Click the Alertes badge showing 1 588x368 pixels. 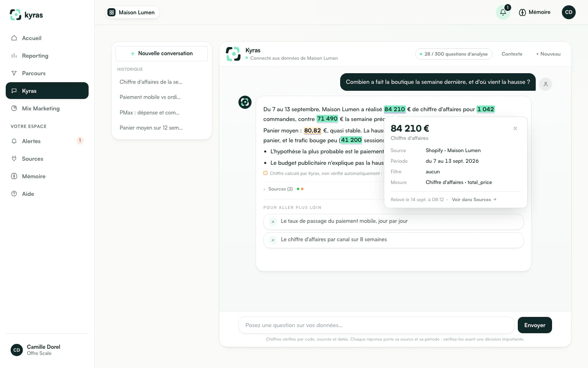[x=80, y=141]
